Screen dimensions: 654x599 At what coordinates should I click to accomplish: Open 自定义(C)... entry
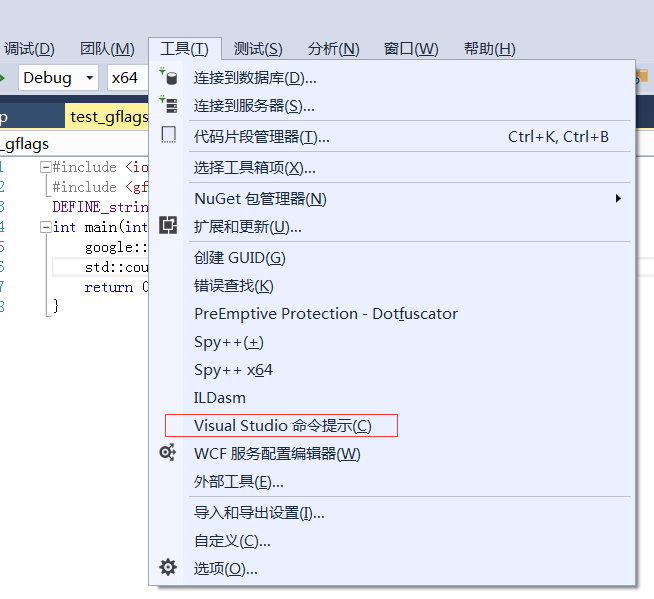point(392,541)
